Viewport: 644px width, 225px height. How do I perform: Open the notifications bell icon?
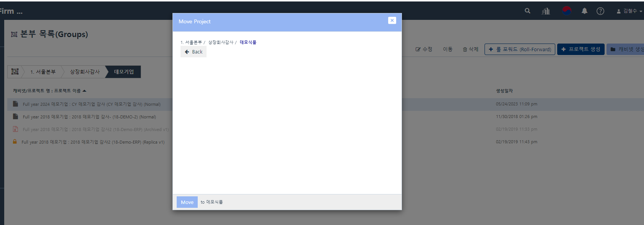pyautogui.click(x=584, y=11)
